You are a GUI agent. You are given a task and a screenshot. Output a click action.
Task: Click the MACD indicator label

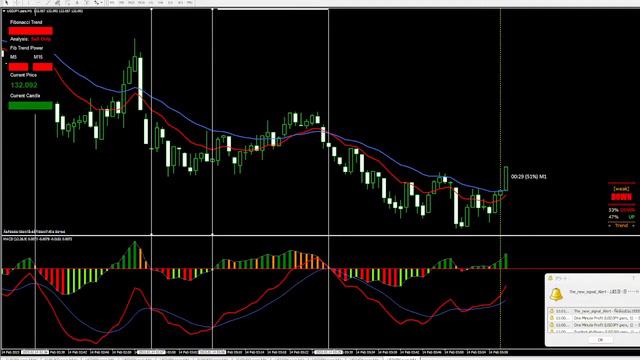pos(38,239)
